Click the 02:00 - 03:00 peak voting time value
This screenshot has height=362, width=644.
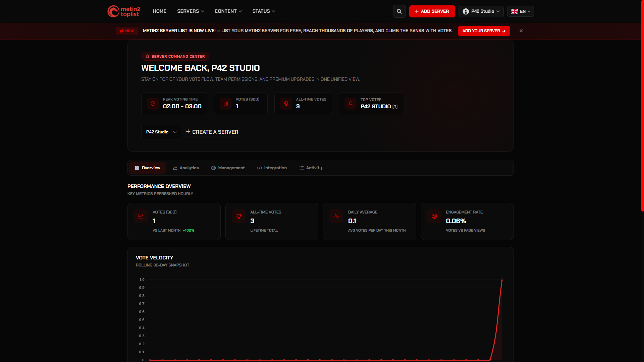pos(182,107)
